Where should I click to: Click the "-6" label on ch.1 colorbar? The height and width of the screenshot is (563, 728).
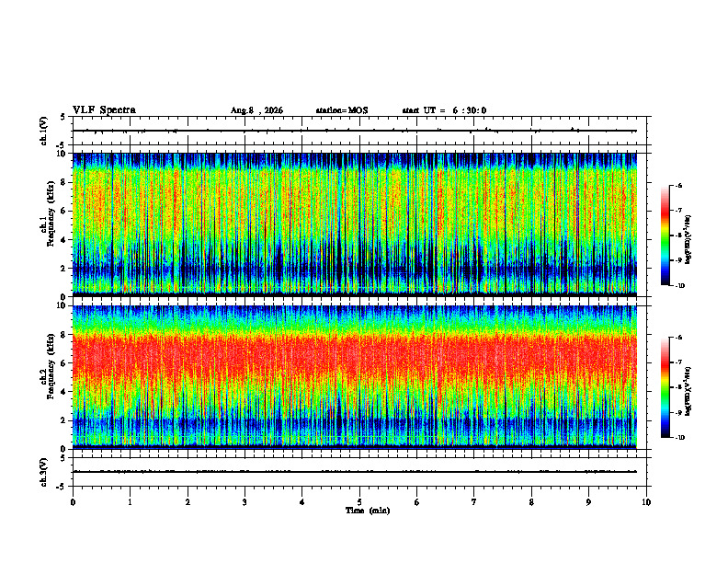678,186
